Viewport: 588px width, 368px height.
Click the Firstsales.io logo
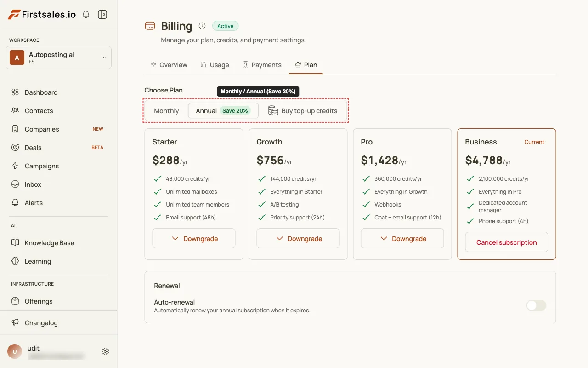(42, 15)
